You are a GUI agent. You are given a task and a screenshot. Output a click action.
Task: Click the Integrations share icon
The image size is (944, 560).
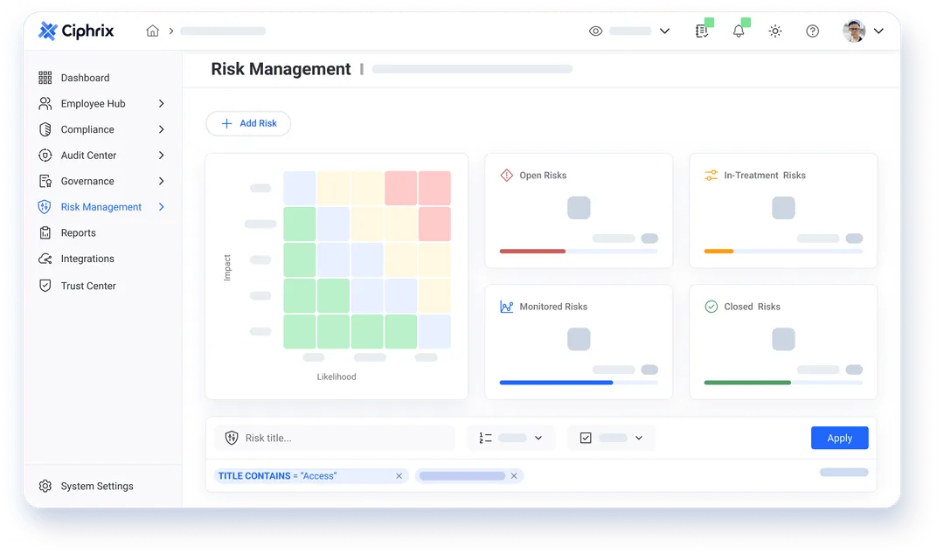[x=45, y=259]
